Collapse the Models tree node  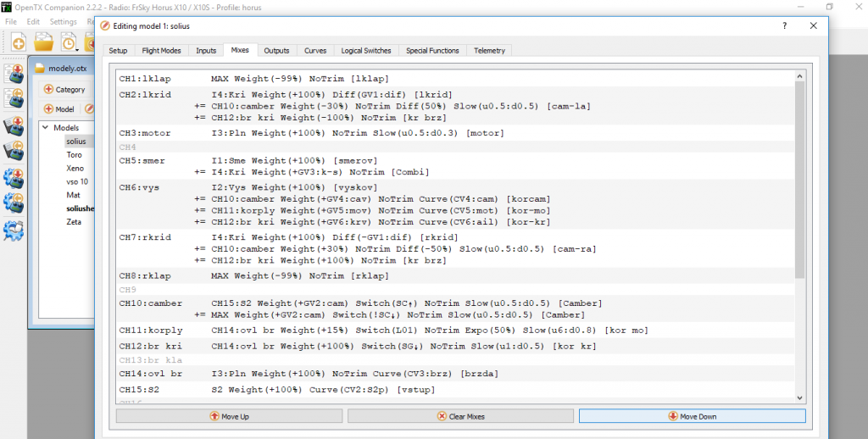[46, 128]
